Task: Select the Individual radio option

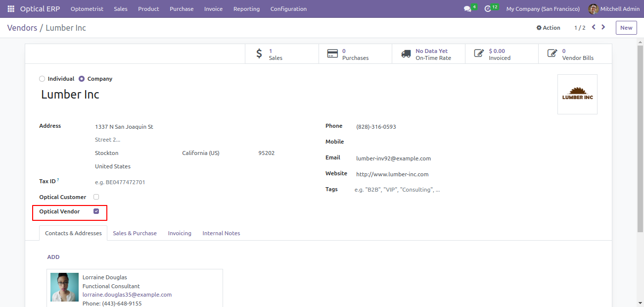Action: tap(42, 79)
